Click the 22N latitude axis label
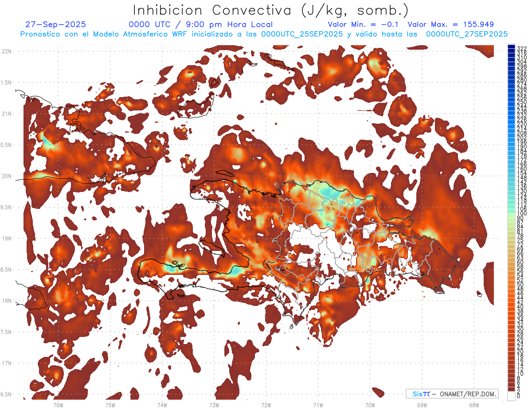This screenshot has height=411, width=532. pos(7,51)
